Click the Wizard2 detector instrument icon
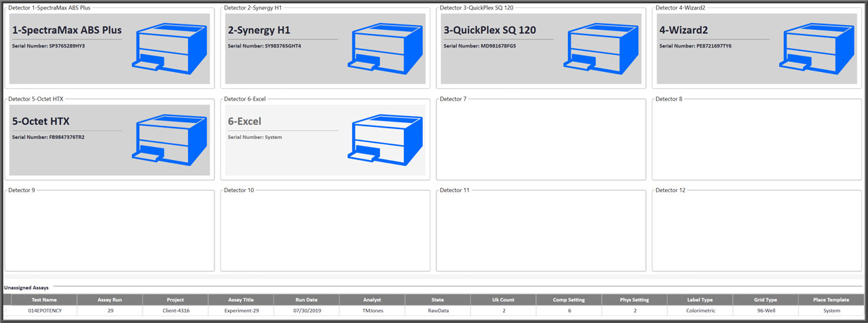The image size is (868, 323). (816, 49)
